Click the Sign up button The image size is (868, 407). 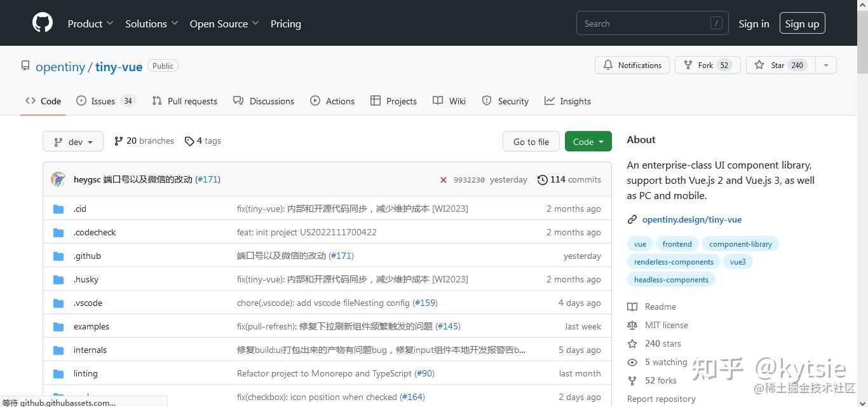pyautogui.click(x=801, y=23)
